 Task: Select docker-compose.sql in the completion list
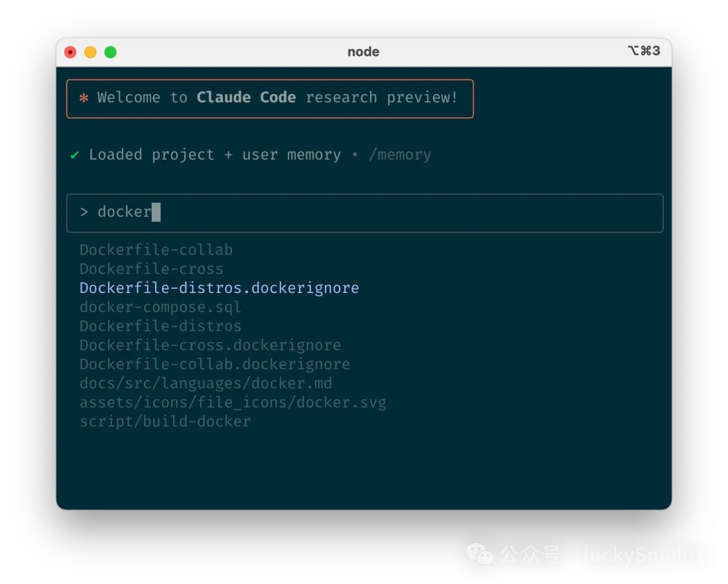pos(160,307)
